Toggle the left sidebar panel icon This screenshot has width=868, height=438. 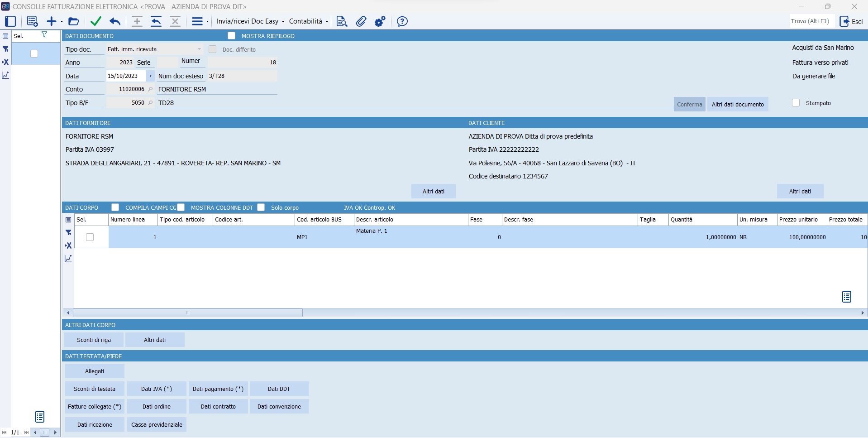pyautogui.click(x=10, y=21)
